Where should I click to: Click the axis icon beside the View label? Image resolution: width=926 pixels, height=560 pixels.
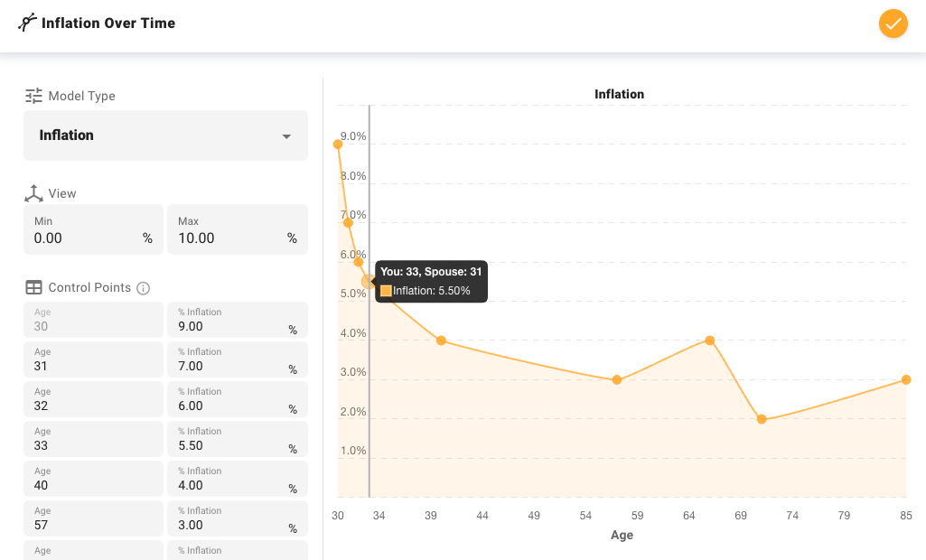(x=33, y=192)
